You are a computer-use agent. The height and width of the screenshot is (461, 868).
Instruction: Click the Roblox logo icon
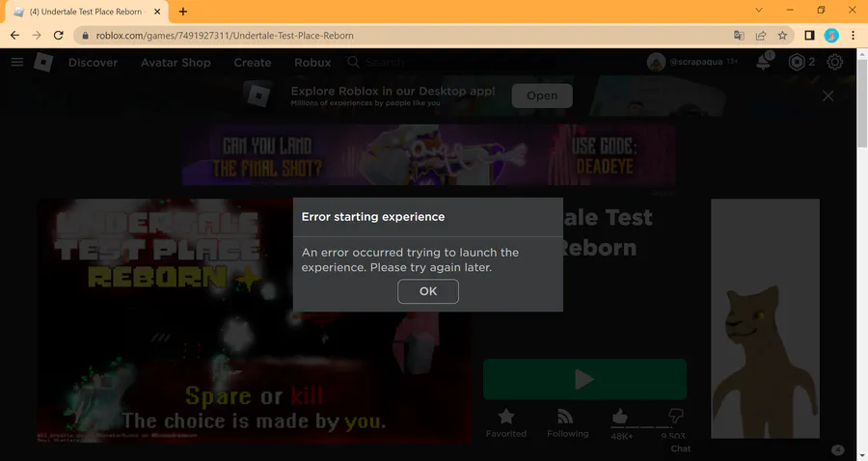click(43, 62)
